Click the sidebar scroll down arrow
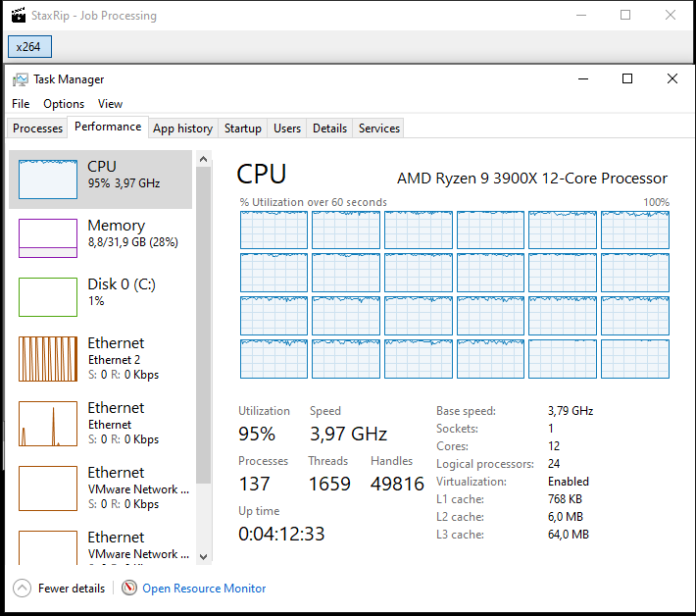 pyautogui.click(x=204, y=556)
